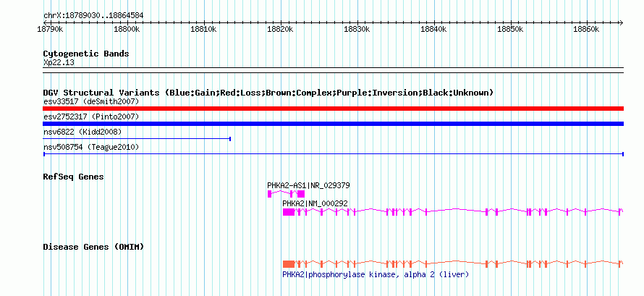
Task: Open the PHKA2|NM_000292 gene label
Action: 315,203
